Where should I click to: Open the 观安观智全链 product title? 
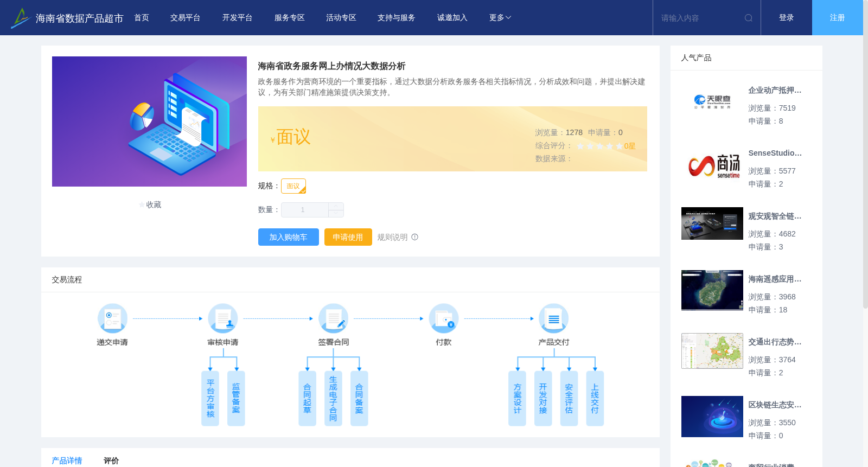point(775,216)
